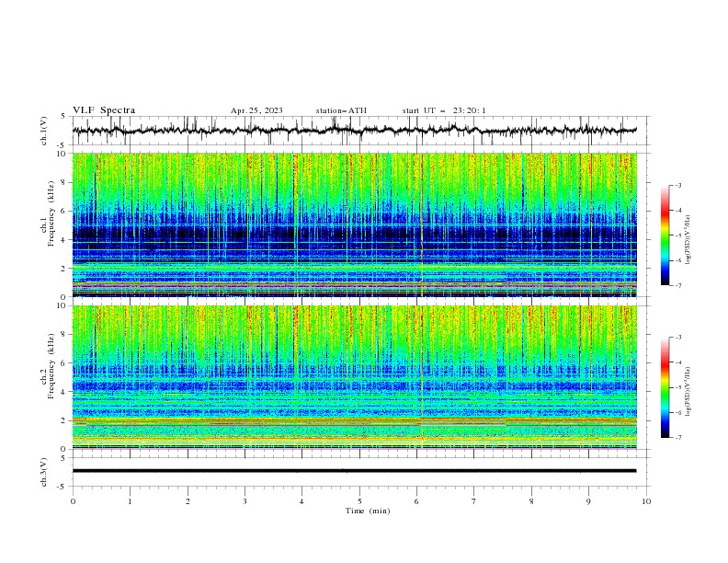Click the ch.1 log(PSD) color bar label
This screenshot has height=563, width=728.
[688, 240]
